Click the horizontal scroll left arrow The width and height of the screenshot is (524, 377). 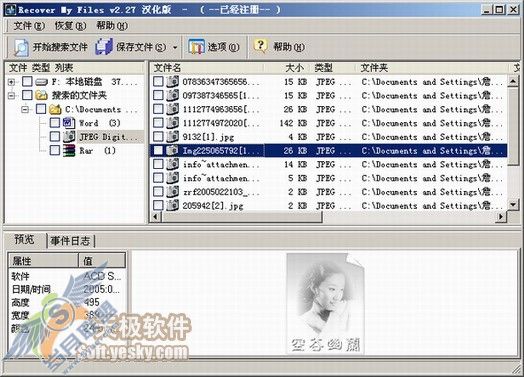(155, 217)
